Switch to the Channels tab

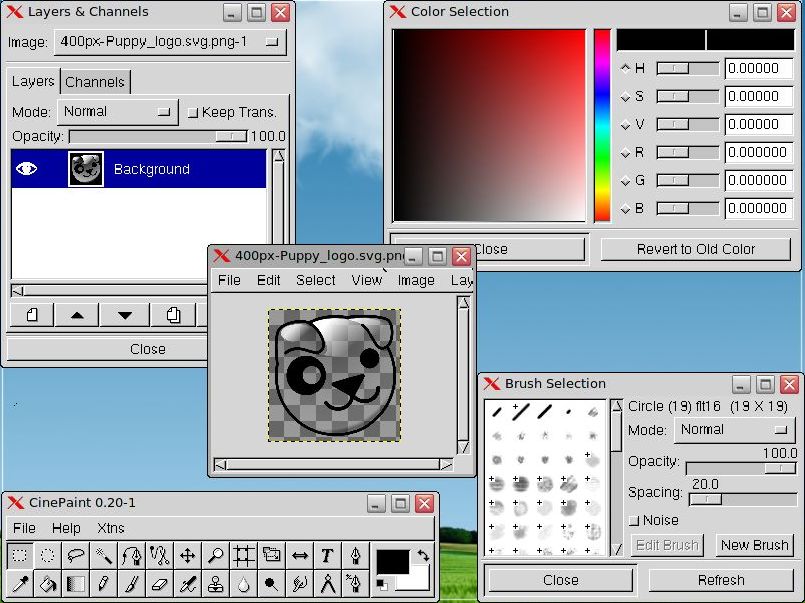(x=95, y=82)
